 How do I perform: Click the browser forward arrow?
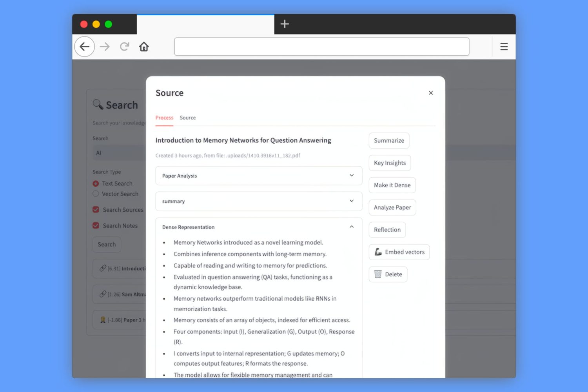[x=105, y=47]
